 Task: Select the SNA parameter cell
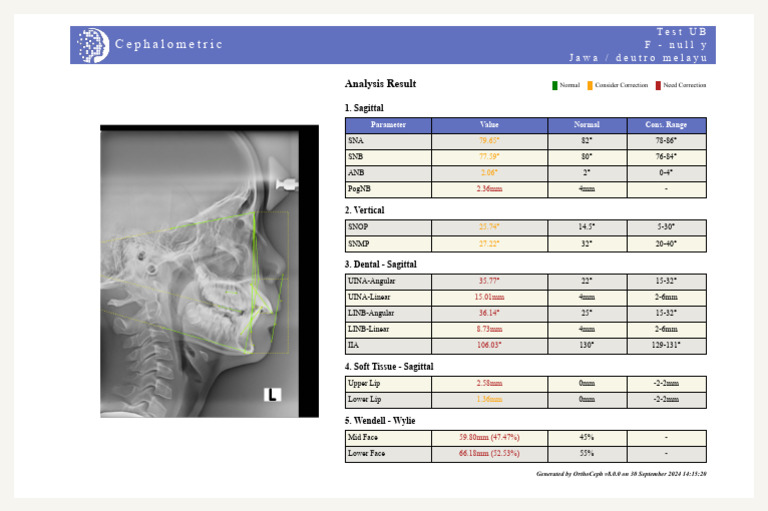388,141
